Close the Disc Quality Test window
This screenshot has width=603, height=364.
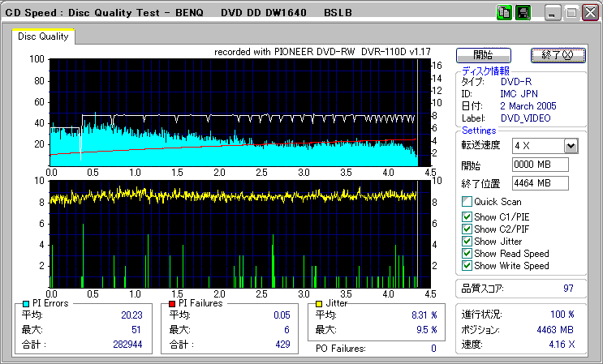[590, 13]
